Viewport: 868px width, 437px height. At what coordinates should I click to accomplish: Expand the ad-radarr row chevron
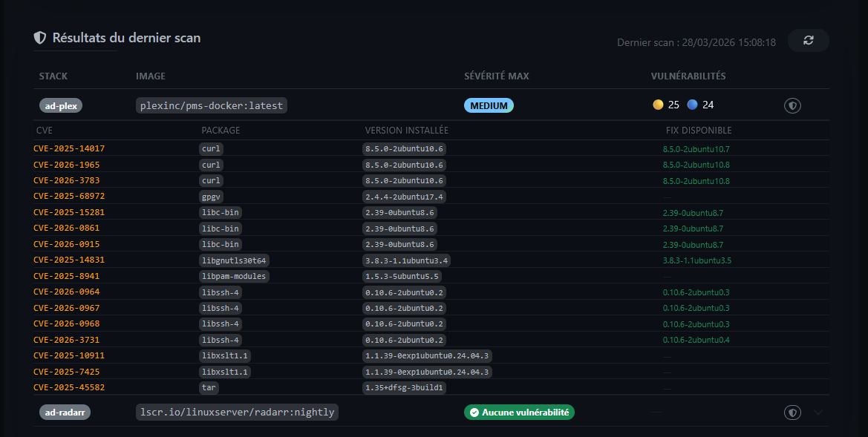(x=818, y=413)
